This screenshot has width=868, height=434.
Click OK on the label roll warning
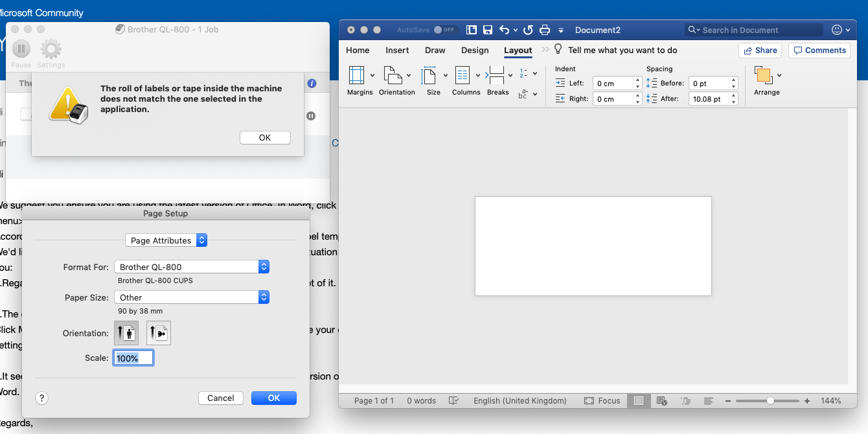coord(265,137)
